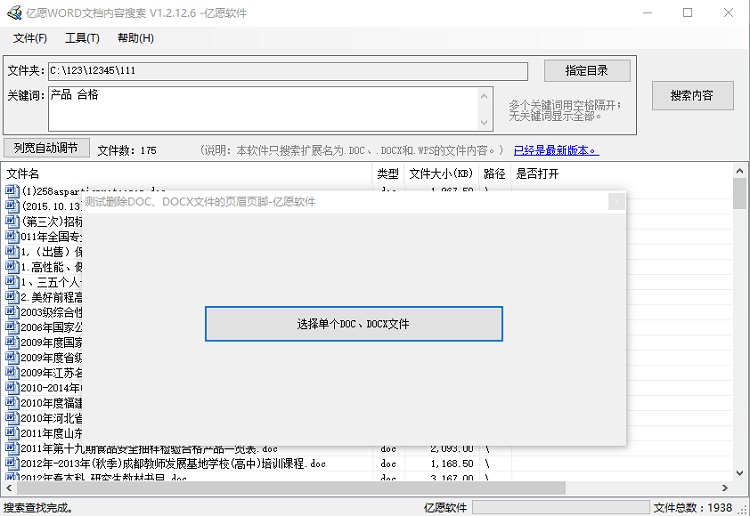This screenshot has height=516, width=750.
Task: Open the 帮助(H) menu
Action: coord(135,38)
